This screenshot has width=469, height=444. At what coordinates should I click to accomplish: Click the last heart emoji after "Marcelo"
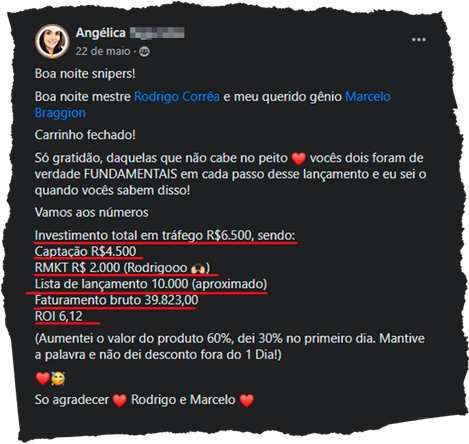pyautogui.click(x=246, y=400)
